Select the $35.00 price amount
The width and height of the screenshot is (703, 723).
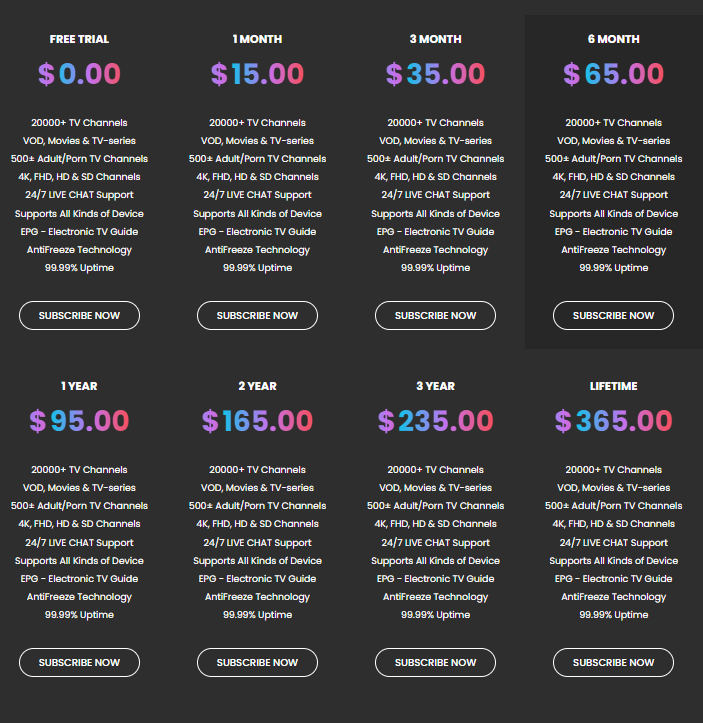point(435,74)
